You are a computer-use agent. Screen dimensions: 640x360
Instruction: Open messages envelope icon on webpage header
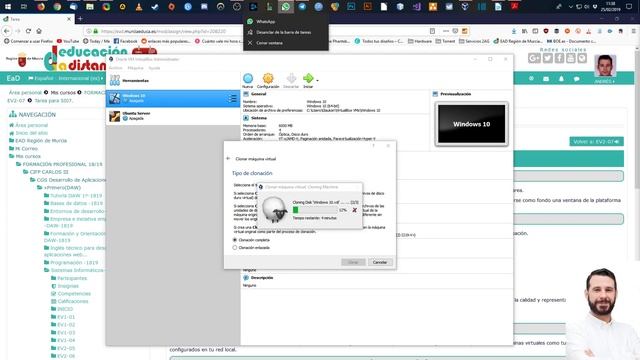pos(546,78)
